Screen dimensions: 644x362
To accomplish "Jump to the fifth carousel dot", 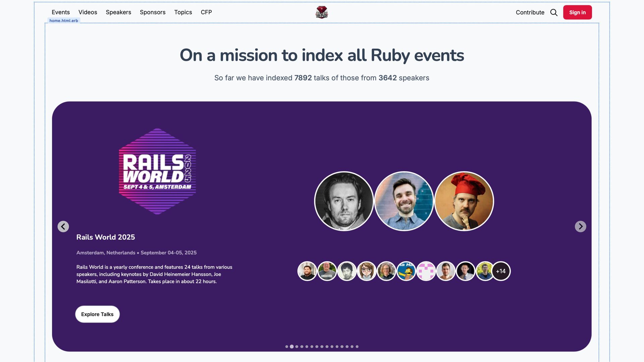I will point(307,347).
